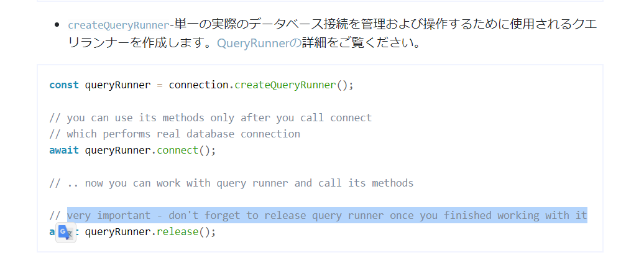This screenshot has height=278, width=644.
Task: Click the queryRunner variable after const
Action: (118, 85)
